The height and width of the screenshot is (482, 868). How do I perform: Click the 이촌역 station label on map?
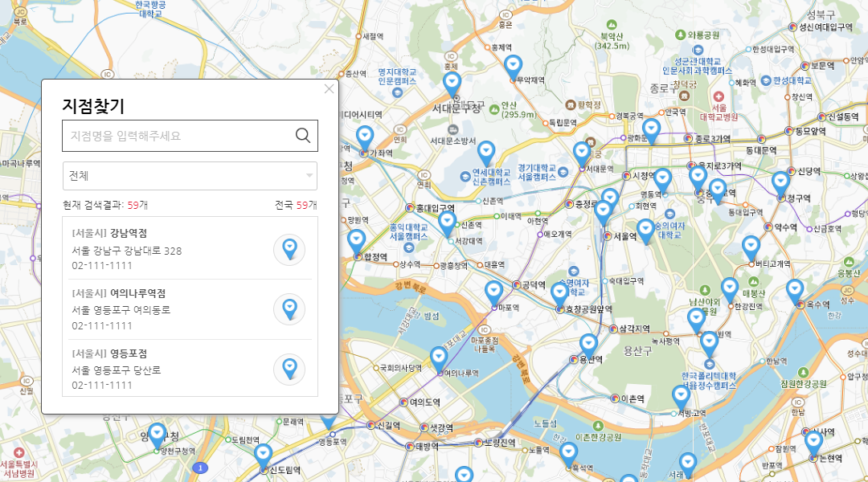click(x=633, y=398)
